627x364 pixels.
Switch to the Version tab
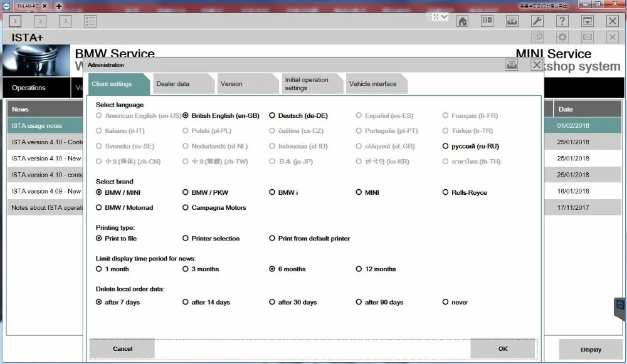click(x=248, y=84)
